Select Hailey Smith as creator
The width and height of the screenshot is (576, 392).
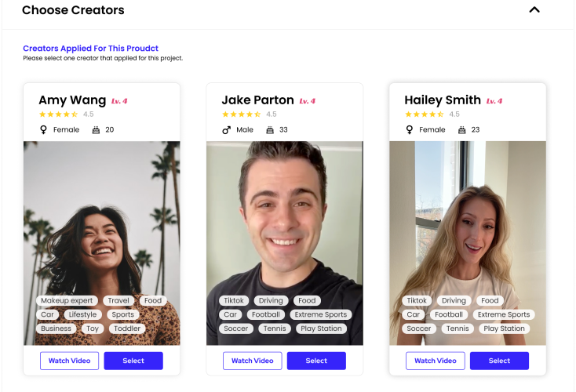(x=499, y=361)
